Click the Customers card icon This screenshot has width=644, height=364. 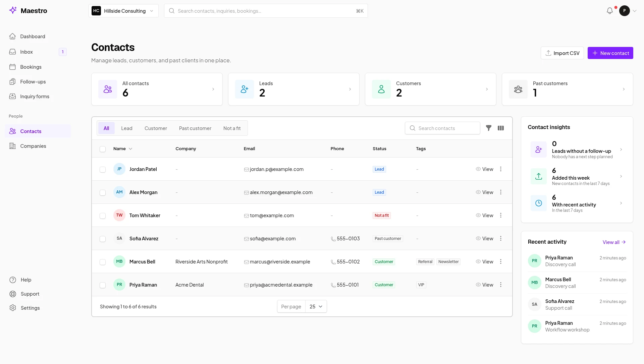[x=381, y=89]
